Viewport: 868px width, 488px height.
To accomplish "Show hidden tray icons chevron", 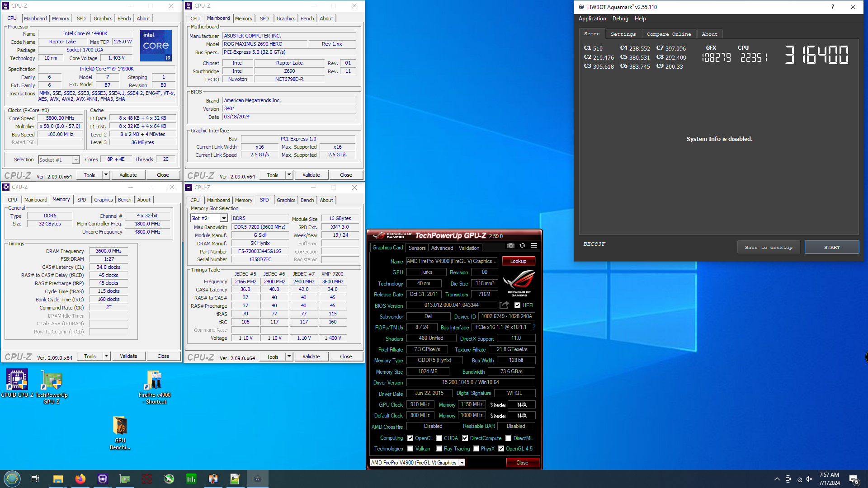I will tap(777, 479).
